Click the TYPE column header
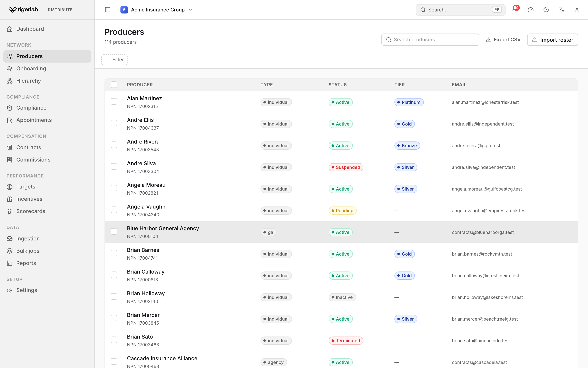This screenshot has width=588, height=368. click(267, 85)
